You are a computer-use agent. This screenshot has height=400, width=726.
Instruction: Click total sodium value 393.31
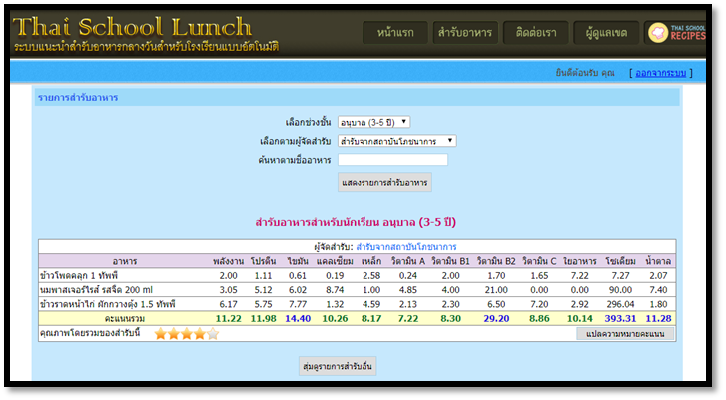(620, 319)
